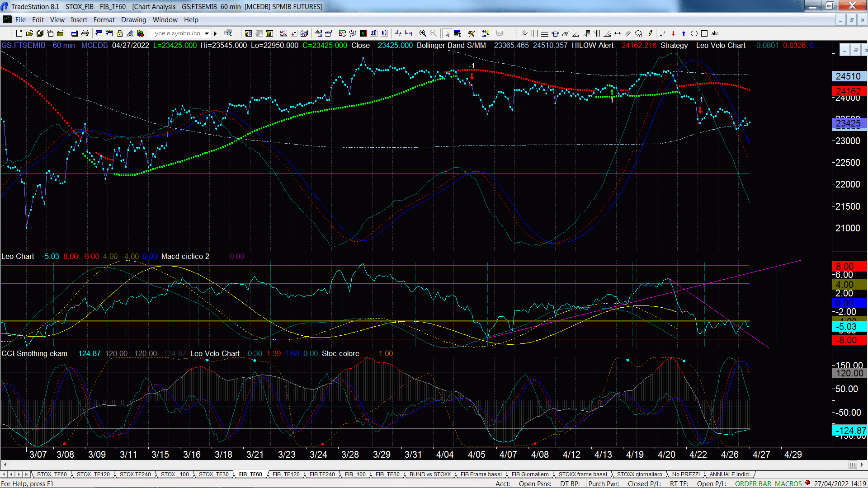Select the pointer arrow tool
Screen dimensions: 868x488
pos(447,33)
